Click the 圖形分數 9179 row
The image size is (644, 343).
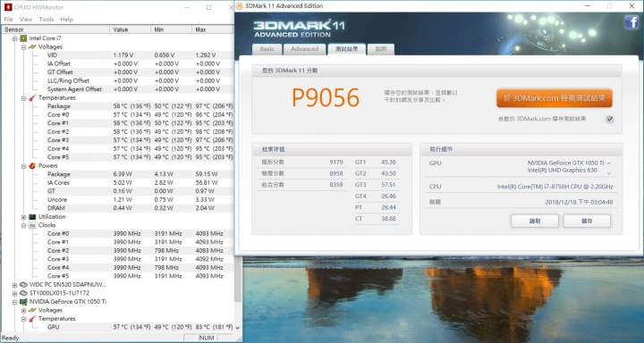[301, 162]
